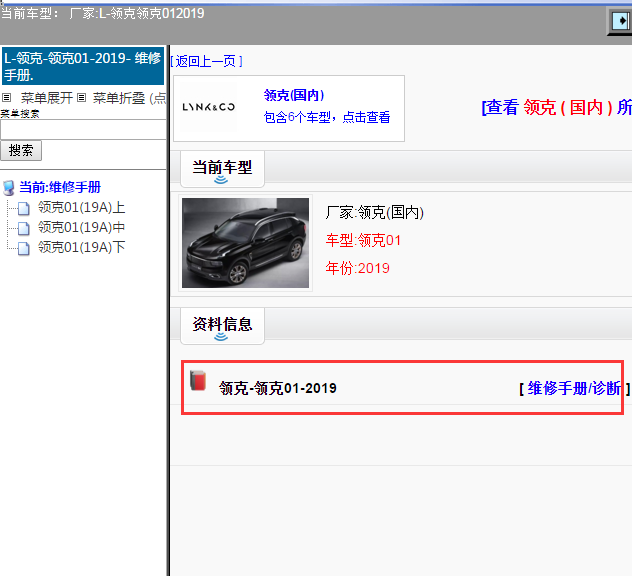Click the LYNK&CO brand logo
Viewport: 632px width, 576px height.
(208, 107)
